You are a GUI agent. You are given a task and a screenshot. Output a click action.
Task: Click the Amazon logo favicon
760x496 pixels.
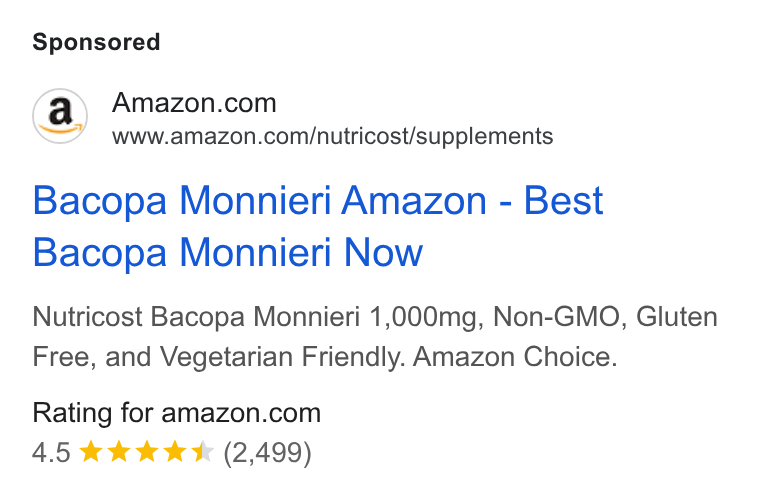[60, 116]
